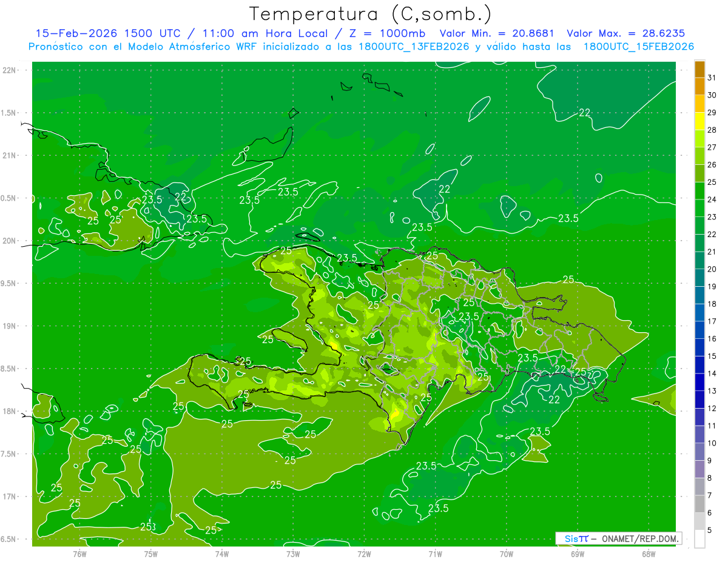Click the colorbar value "21"

pyautogui.click(x=712, y=252)
